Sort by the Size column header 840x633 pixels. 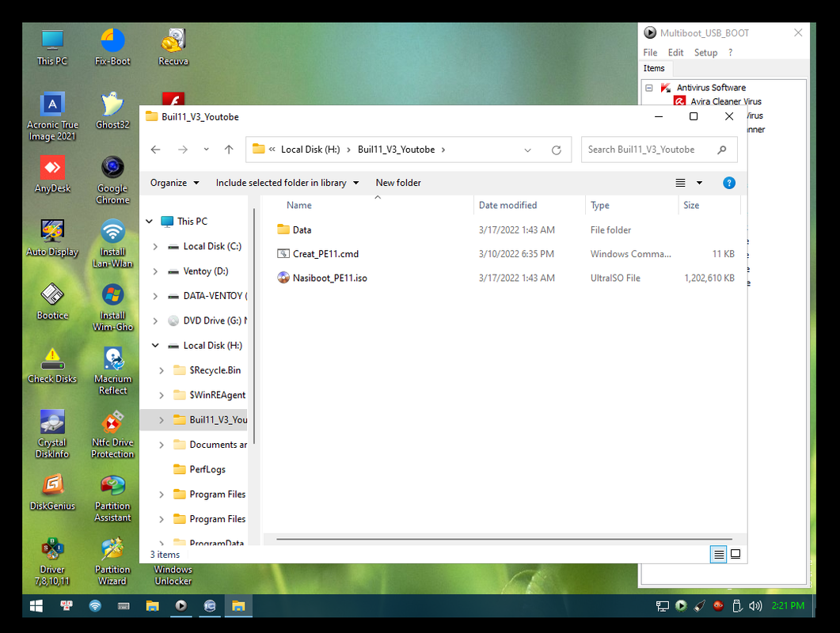[691, 205]
